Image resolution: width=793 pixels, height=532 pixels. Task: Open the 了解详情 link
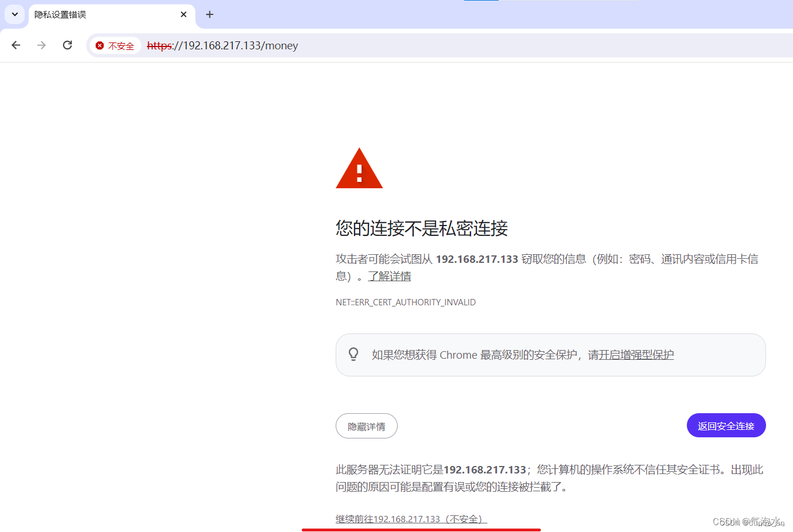point(390,276)
